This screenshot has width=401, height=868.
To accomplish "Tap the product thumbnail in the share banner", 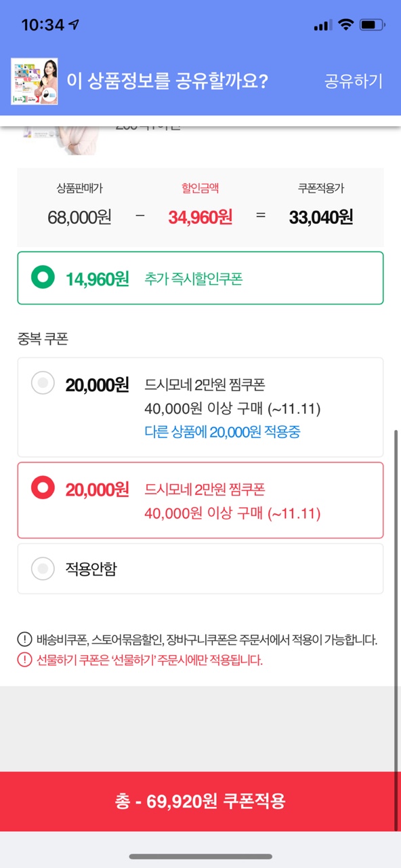I will tap(35, 81).
